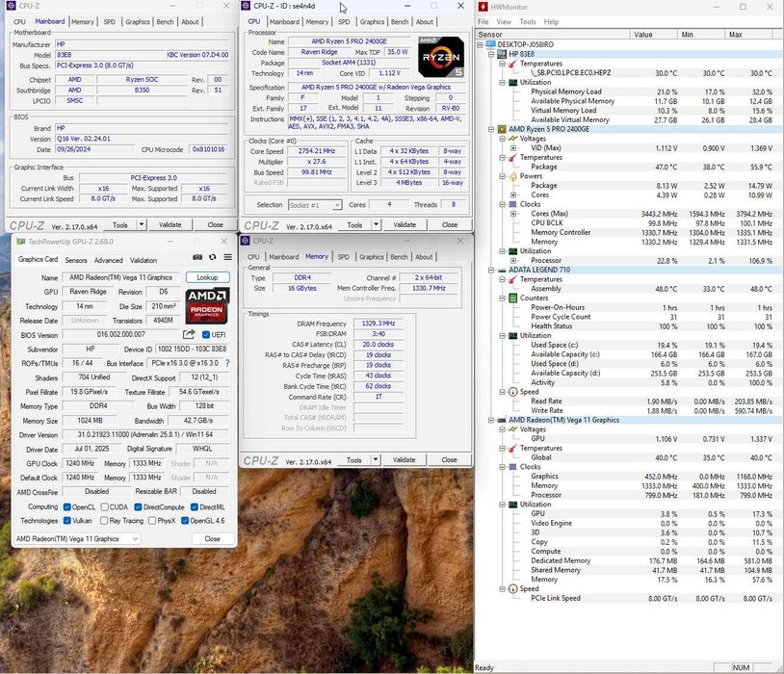
Task: Click the DESKTOP-J058IRO computer icon
Action: point(490,44)
